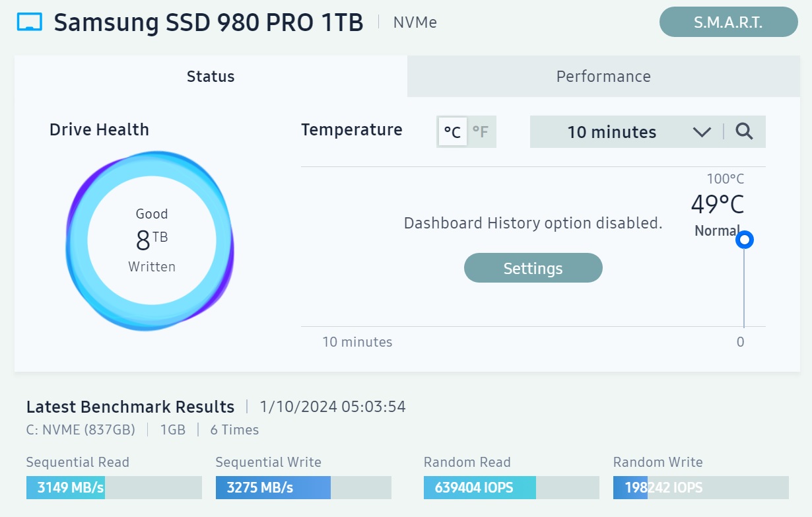
Task: Expand the 10 minutes time range dropdown
Action: tap(611, 132)
